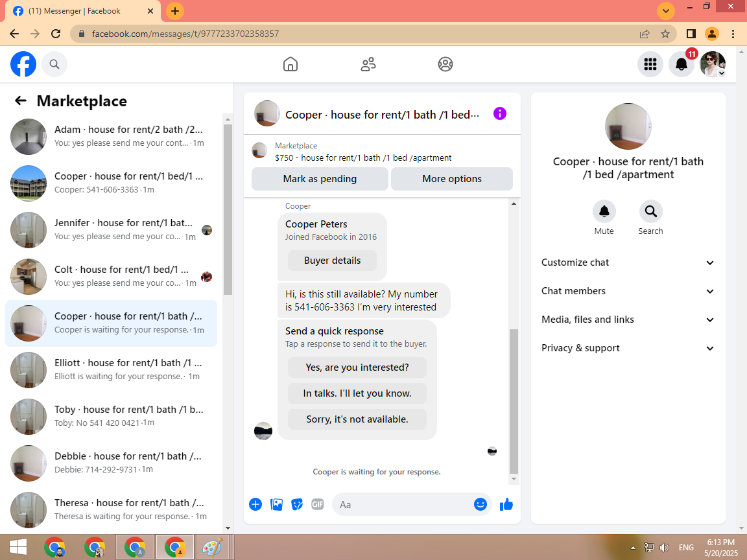
Task: Send a thumbs-up like
Action: [506, 504]
